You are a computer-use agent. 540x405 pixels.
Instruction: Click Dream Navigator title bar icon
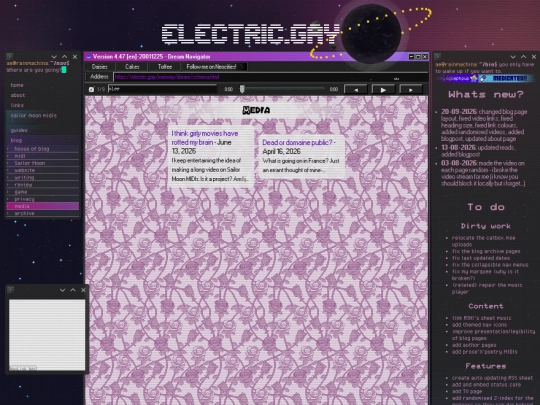[89, 57]
